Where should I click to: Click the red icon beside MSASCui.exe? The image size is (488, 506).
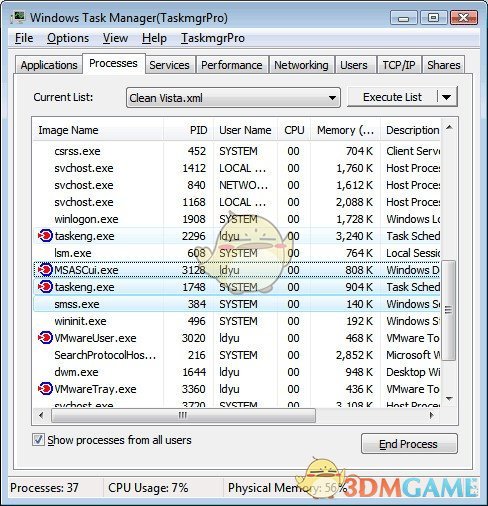click(45, 270)
